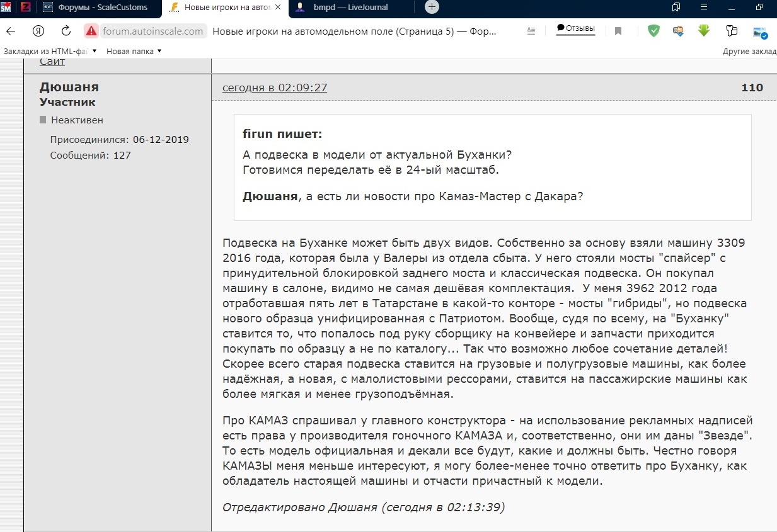Reload the current page
This screenshot has width=777, height=532.
point(66,31)
